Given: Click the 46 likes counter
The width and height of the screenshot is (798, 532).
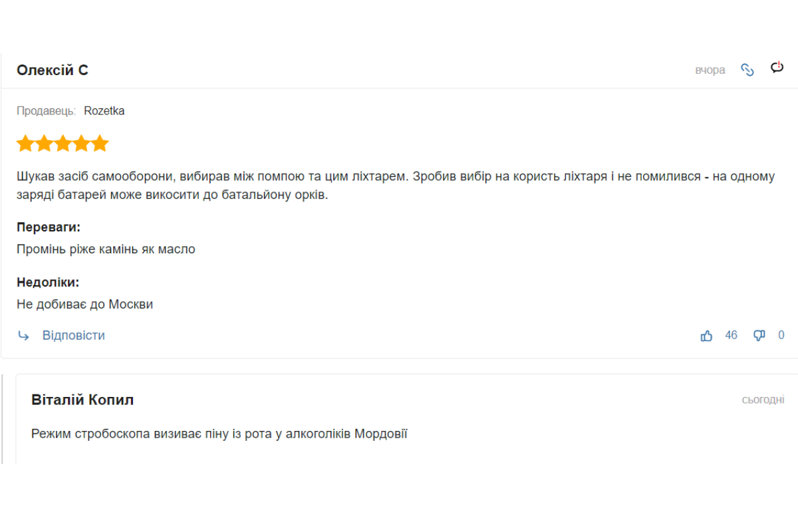Looking at the screenshot, I should point(731,335).
